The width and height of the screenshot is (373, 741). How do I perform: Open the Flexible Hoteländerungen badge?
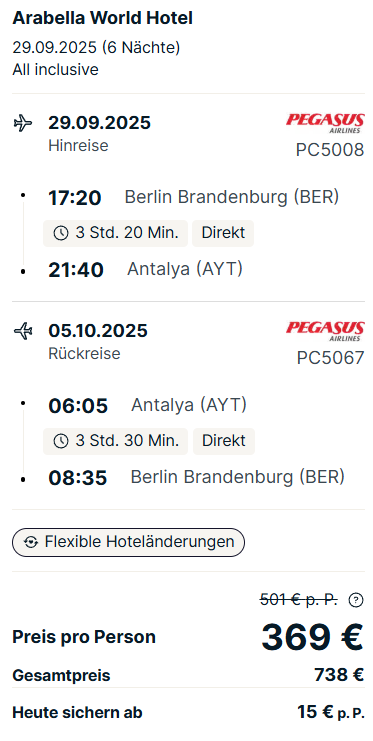coord(128,543)
